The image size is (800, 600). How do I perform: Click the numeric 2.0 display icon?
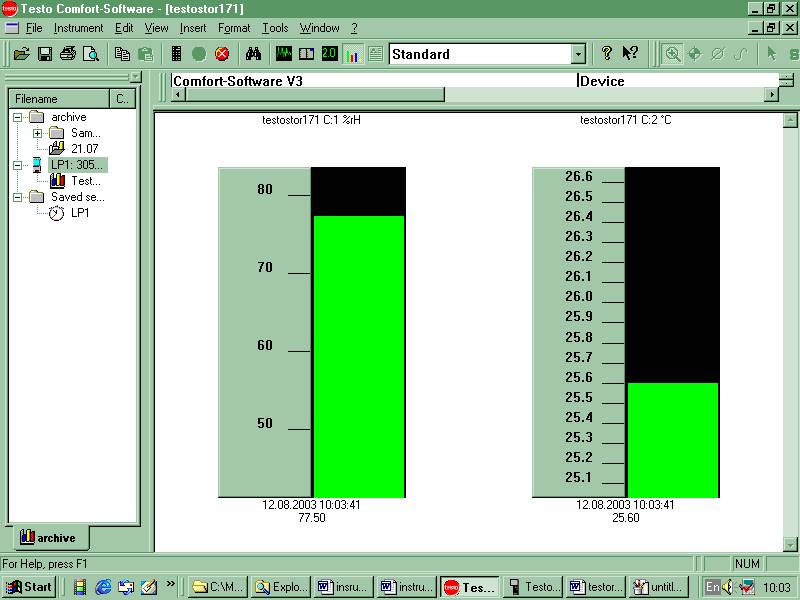tap(329, 54)
